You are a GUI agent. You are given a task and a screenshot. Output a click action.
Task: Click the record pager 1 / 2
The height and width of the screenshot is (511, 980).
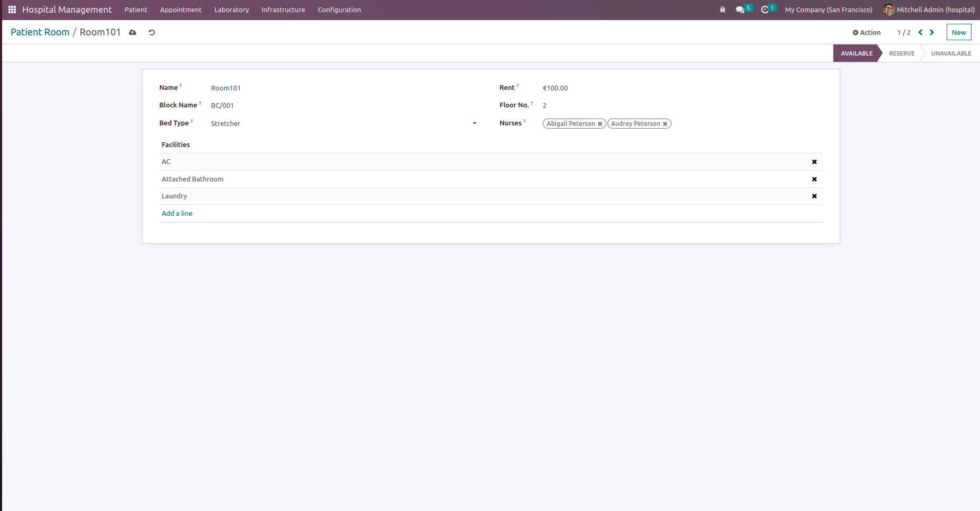904,33
